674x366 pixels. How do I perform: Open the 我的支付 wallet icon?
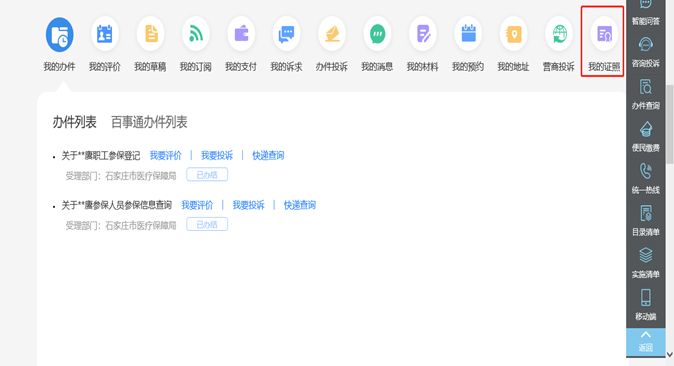[241, 34]
